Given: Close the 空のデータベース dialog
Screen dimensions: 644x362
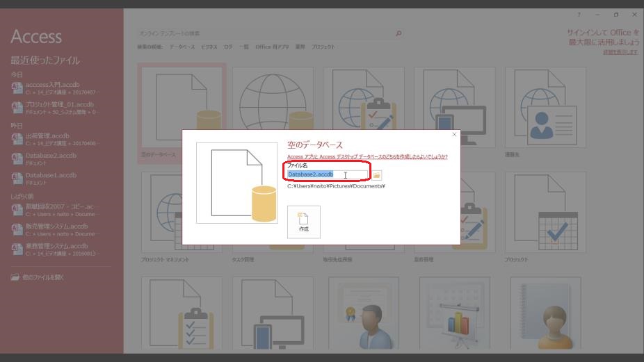Looking at the screenshot, I should tap(454, 135).
